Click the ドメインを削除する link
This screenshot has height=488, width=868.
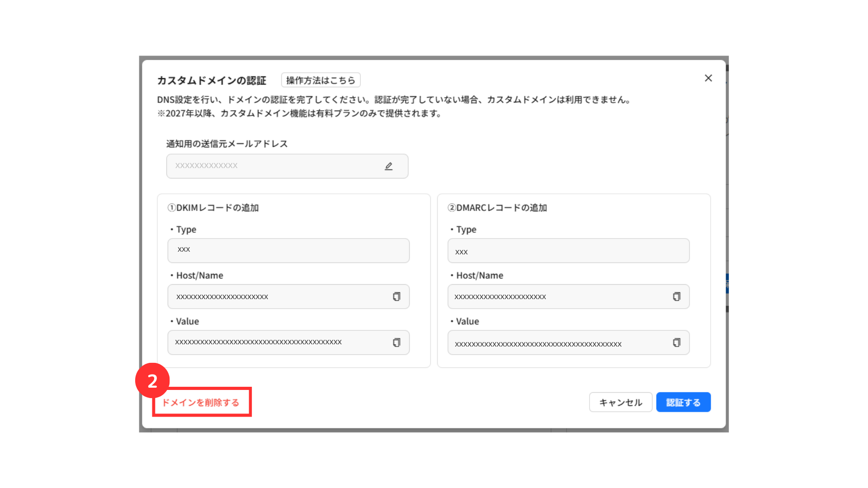(x=201, y=402)
